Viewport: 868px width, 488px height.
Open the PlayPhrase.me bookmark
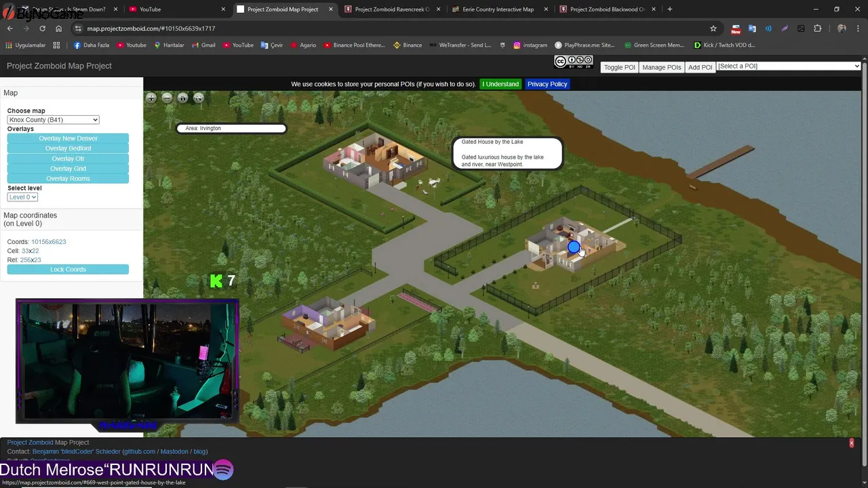(x=585, y=45)
